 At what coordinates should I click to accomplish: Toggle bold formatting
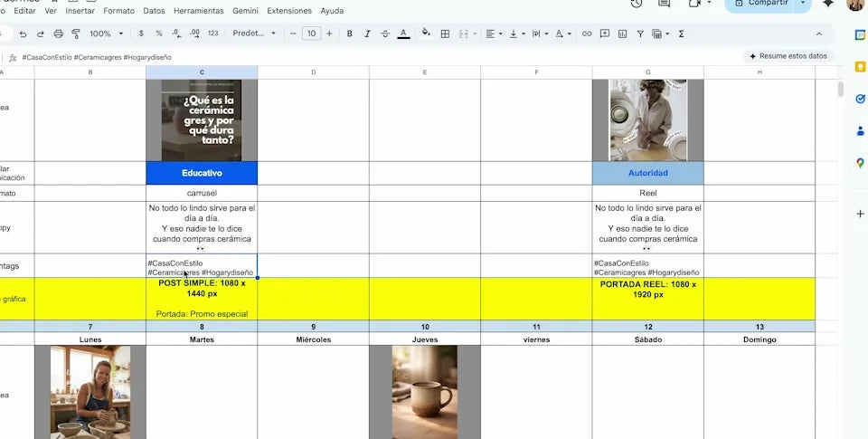pyautogui.click(x=349, y=33)
